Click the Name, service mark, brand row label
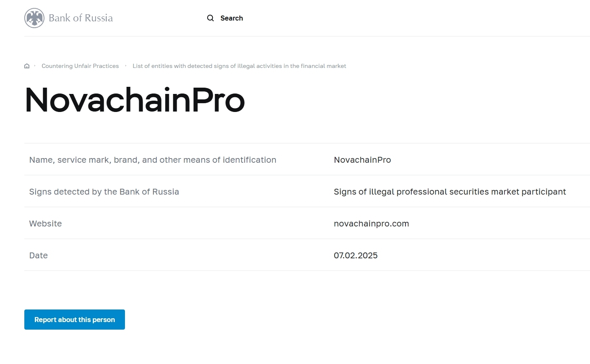 click(x=153, y=160)
